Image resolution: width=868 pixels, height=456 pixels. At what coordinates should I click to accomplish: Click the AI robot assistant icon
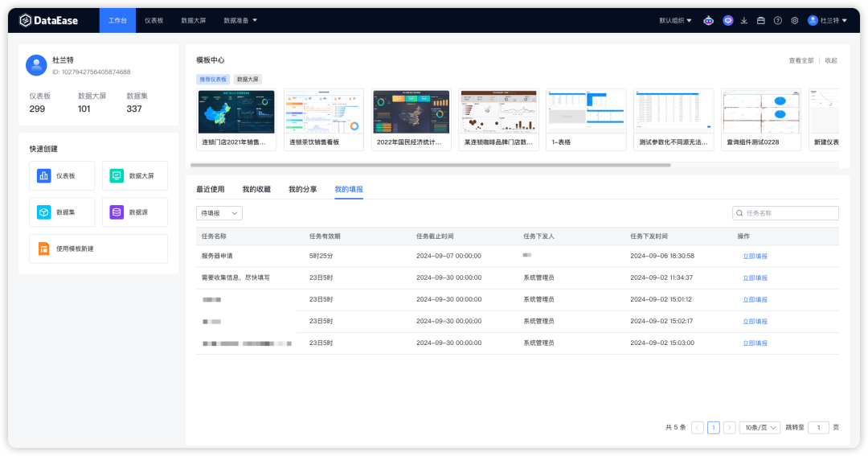708,20
